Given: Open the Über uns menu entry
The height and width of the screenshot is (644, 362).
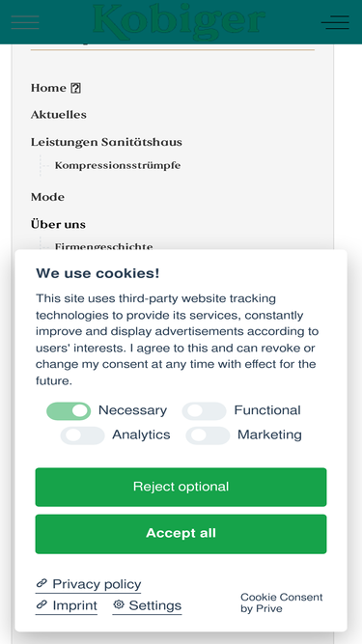Looking at the screenshot, I should pyautogui.click(x=58, y=224).
